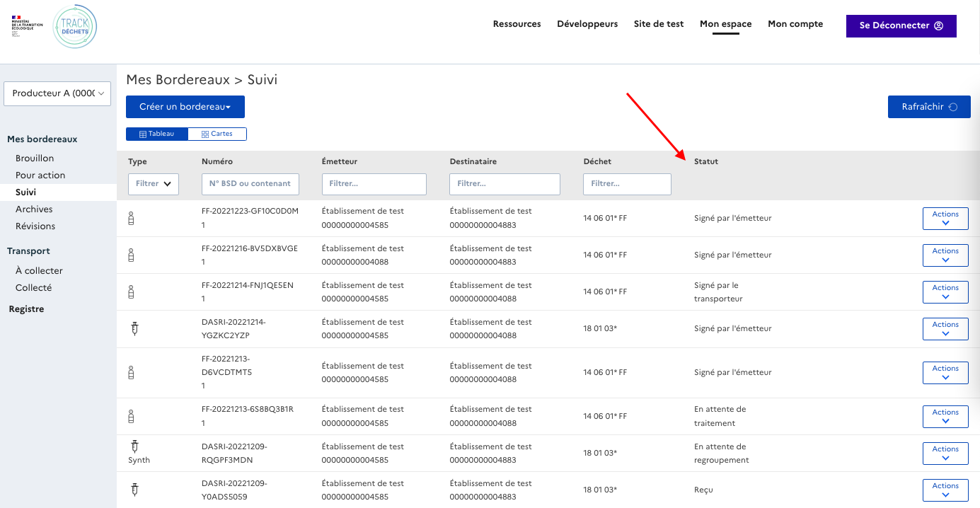Expand the Créer un bordereau dropdown
This screenshot has width=980, height=508.
point(185,107)
